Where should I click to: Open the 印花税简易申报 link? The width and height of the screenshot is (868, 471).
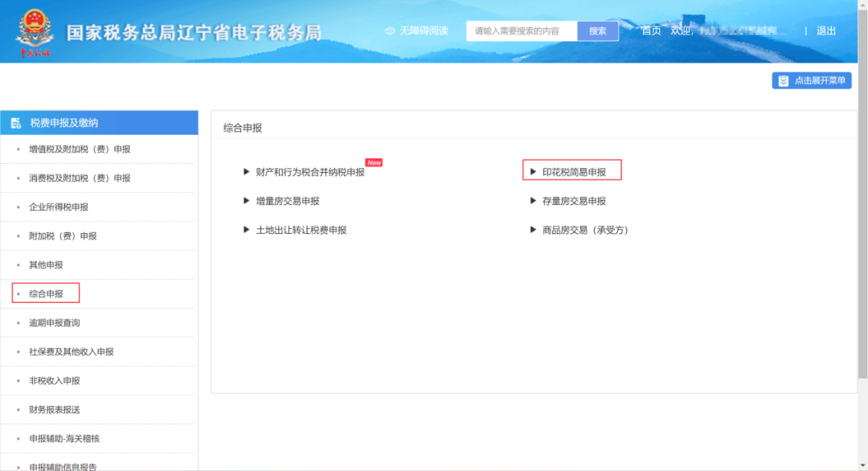pyautogui.click(x=574, y=172)
